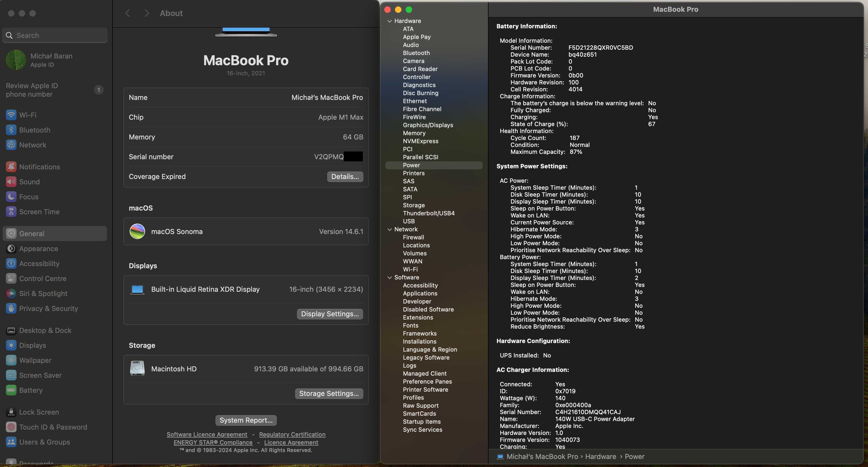
Task: Open the Focus moon icon
Action: click(x=11, y=197)
